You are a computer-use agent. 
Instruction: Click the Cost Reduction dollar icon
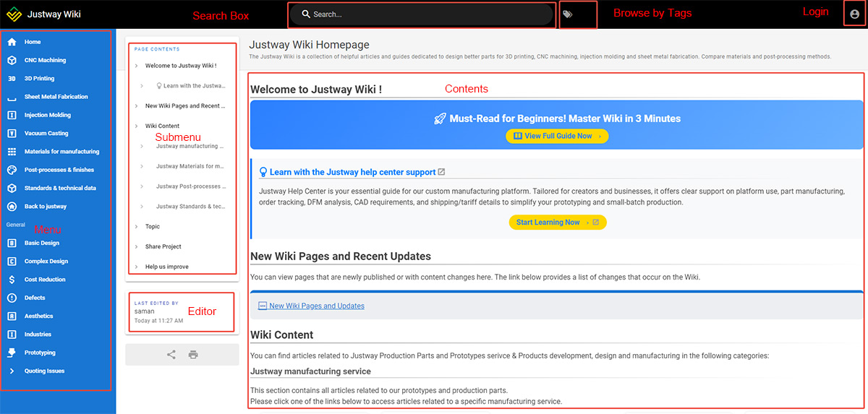click(12, 280)
